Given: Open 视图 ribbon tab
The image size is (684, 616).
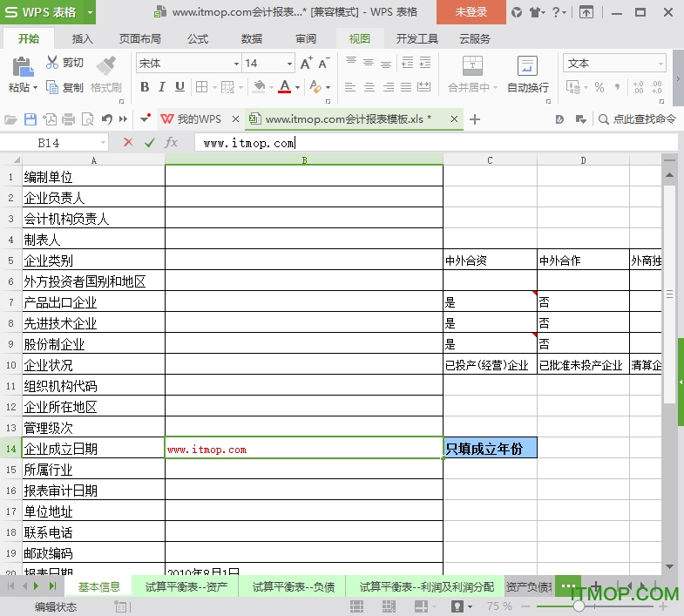Looking at the screenshot, I should point(360,39).
